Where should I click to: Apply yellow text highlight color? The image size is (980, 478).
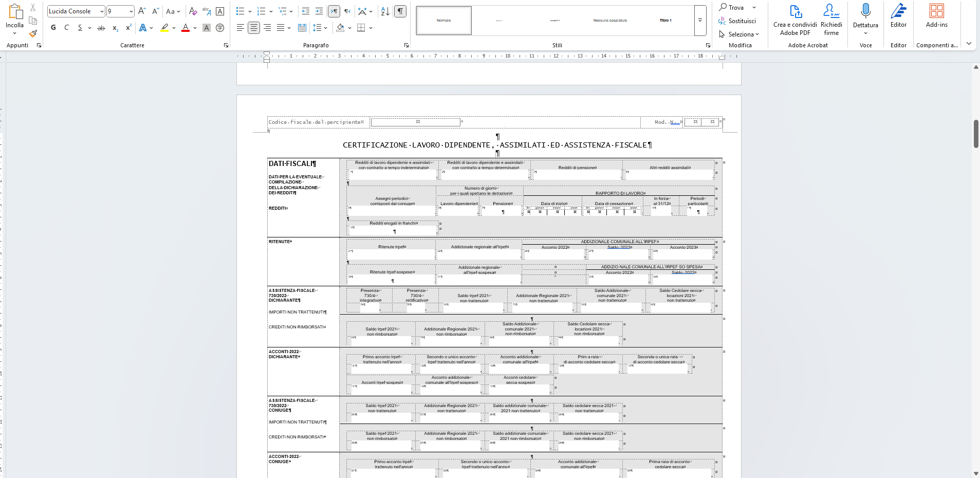coord(164,28)
